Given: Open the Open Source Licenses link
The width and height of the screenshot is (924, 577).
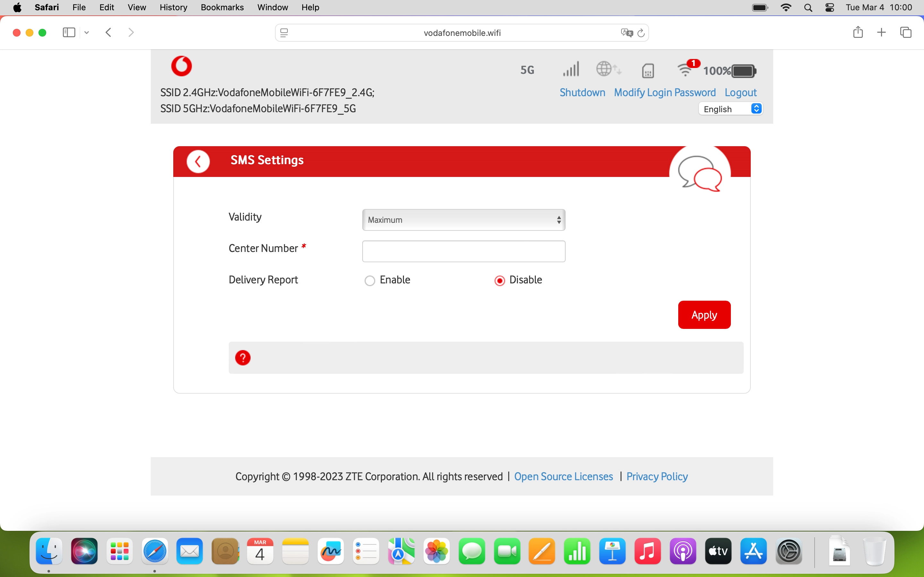Looking at the screenshot, I should point(564,476).
